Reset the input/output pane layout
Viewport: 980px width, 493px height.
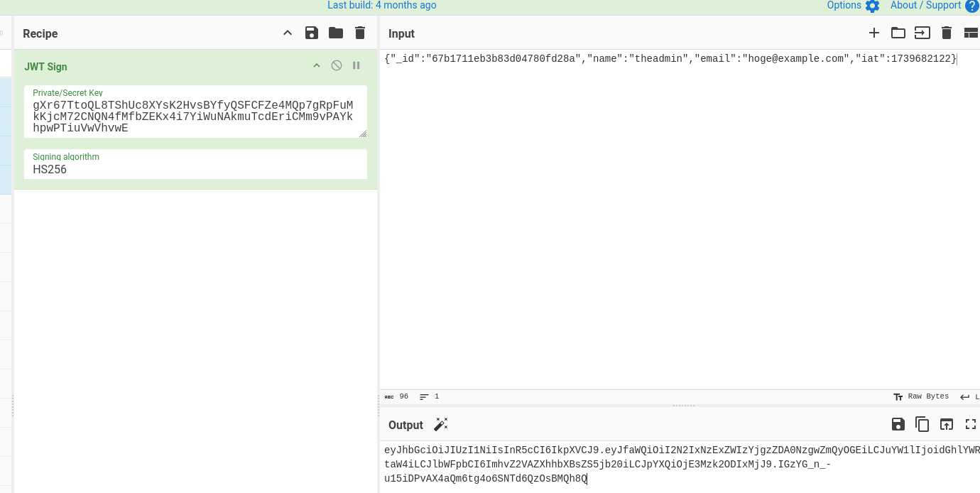(971, 33)
